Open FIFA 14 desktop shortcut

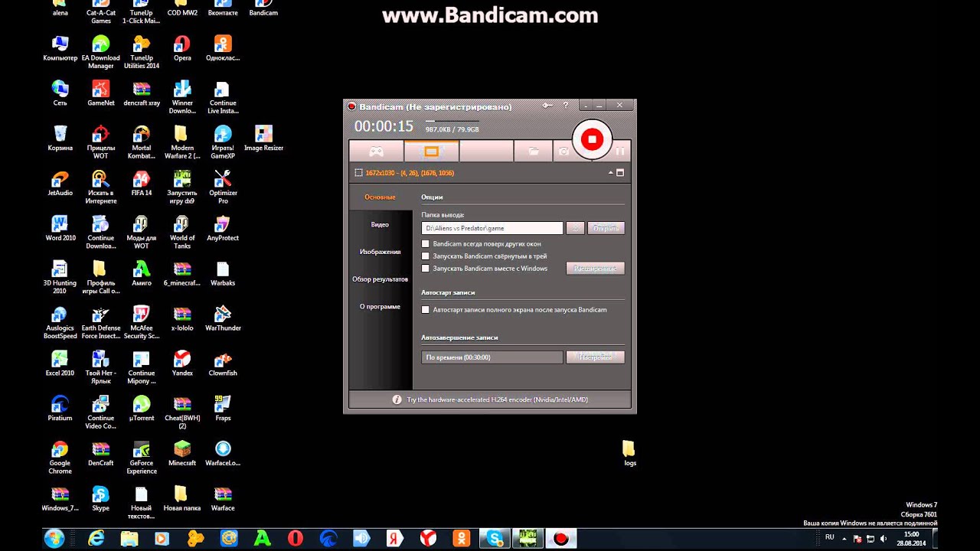coord(142,183)
